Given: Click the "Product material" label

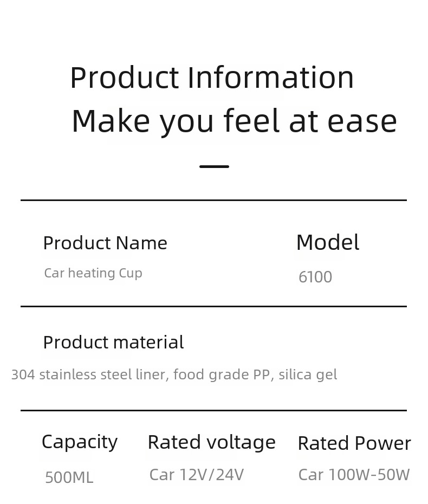Looking at the screenshot, I should click(113, 343).
